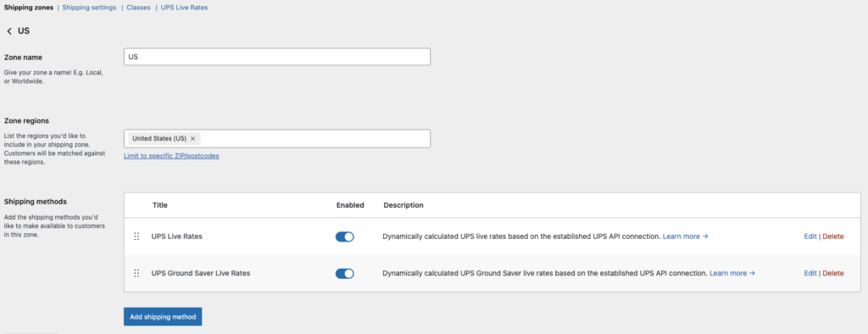Screen dimensions: 868x334
Task: Click the Title column header
Action: (160, 205)
